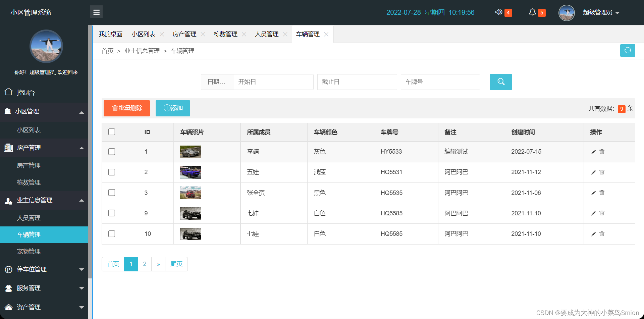Switch to the 我的桌面 tab
The image size is (644, 319).
110,34
